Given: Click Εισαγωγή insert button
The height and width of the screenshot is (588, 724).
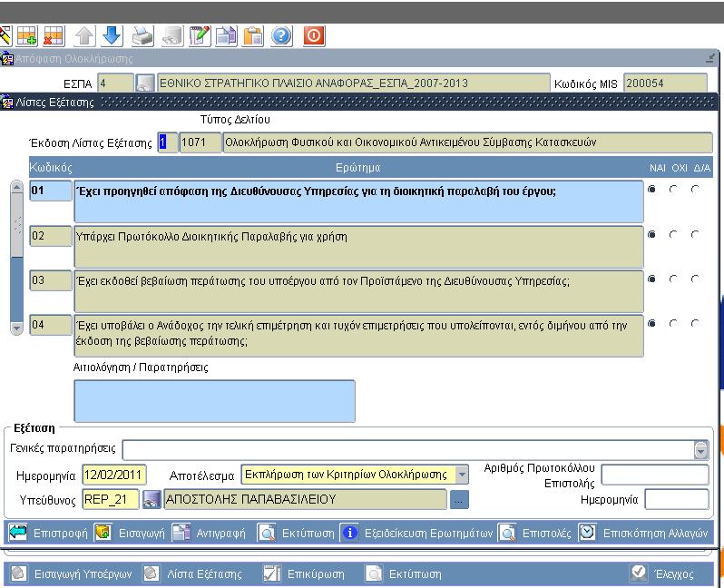Looking at the screenshot, I should click(x=130, y=533).
